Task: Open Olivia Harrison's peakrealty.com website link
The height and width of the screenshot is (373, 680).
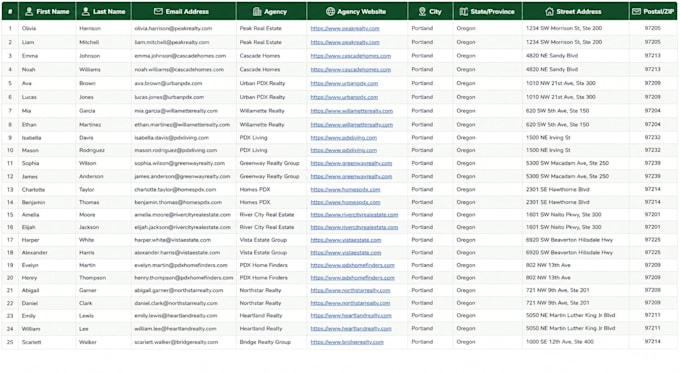Action: 345,29
